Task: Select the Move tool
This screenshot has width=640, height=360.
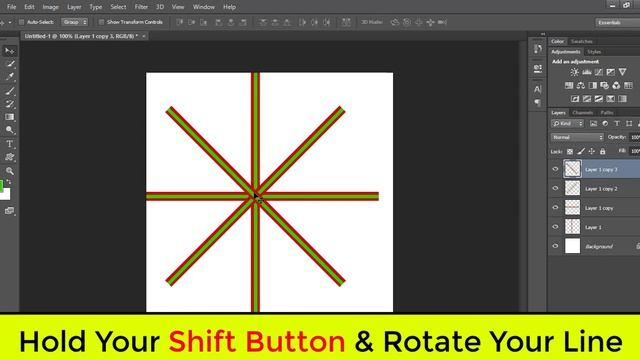Action: coord(9,51)
